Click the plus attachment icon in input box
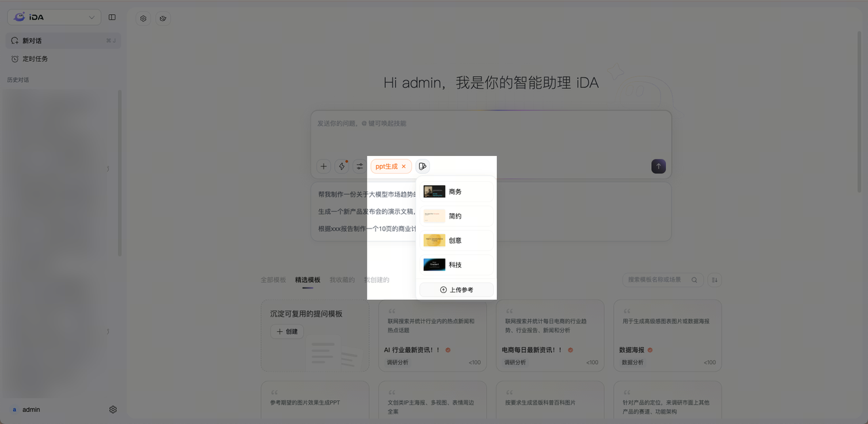This screenshot has height=424, width=868. pos(324,166)
